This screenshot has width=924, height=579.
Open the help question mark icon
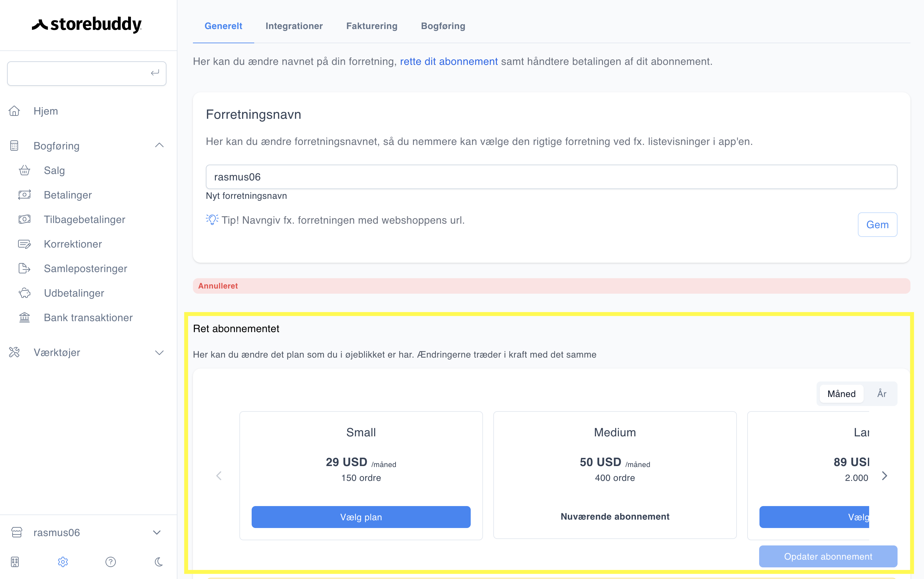[x=111, y=562]
